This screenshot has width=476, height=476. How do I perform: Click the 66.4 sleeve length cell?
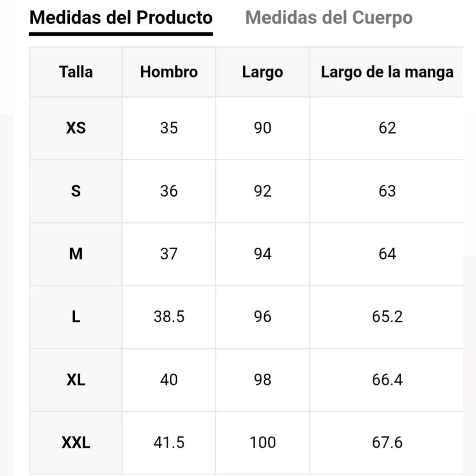[x=387, y=380]
